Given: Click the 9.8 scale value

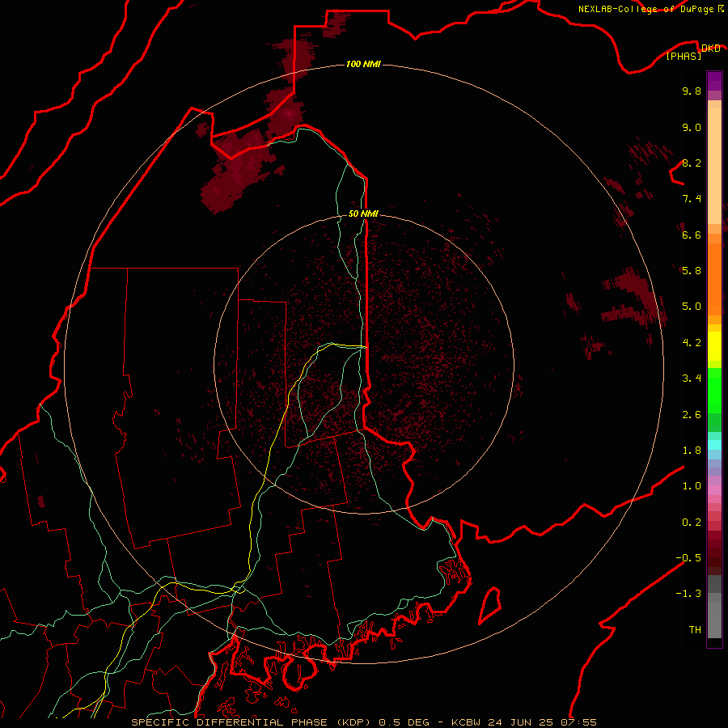Looking at the screenshot, I should click(692, 91).
